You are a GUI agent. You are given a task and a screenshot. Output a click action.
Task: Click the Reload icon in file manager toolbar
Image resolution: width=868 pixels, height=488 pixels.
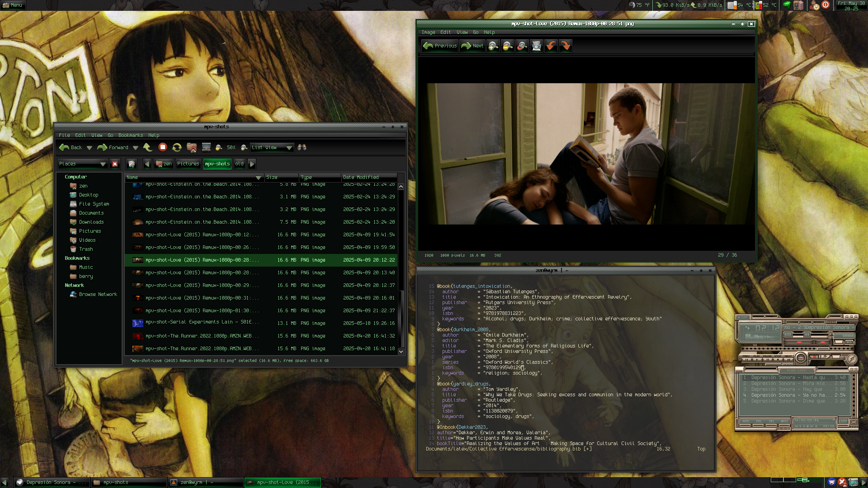tap(177, 147)
